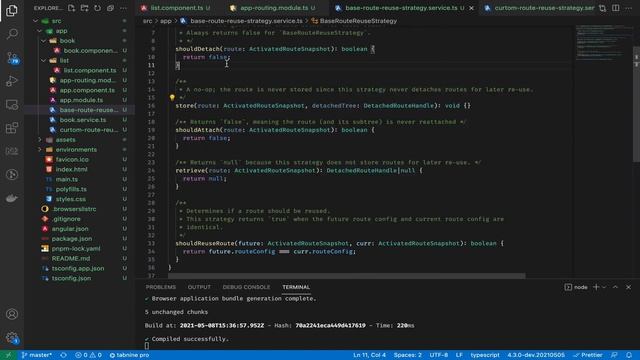
Task: Refresh the Explorer file tree
Action: (x=97, y=8)
